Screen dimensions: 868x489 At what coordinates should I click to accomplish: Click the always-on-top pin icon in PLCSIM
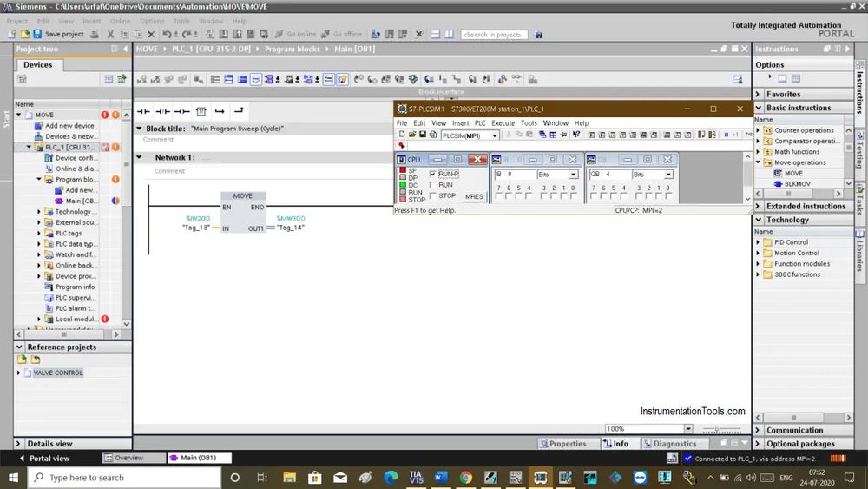(563, 135)
